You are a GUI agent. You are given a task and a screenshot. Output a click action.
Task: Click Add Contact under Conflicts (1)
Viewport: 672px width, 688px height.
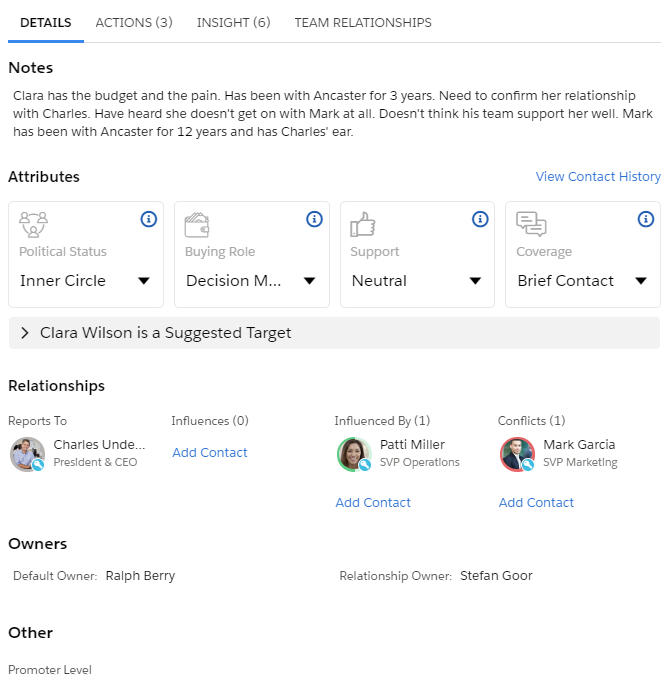[536, 502]
